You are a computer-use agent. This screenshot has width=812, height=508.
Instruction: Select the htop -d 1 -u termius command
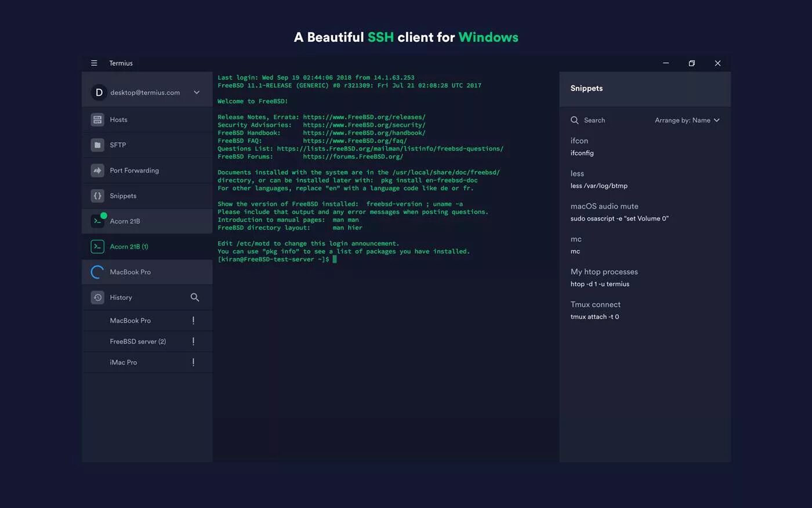click(600, 284)
